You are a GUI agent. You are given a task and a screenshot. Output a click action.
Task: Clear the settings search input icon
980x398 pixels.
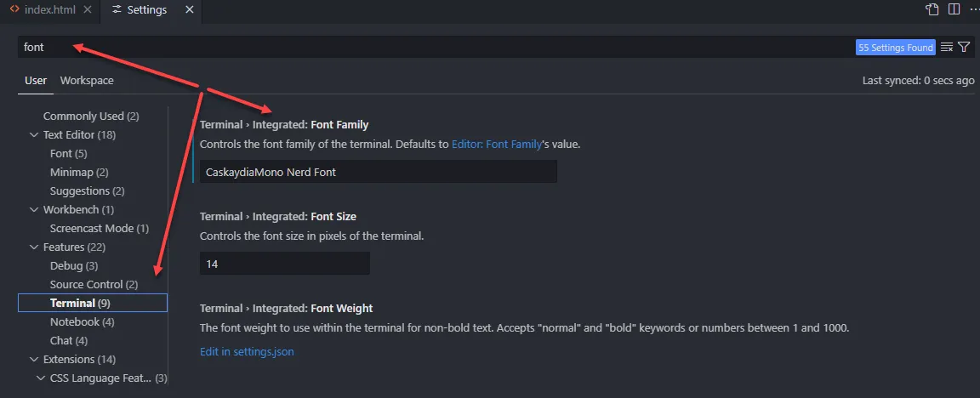coord(947,48)
